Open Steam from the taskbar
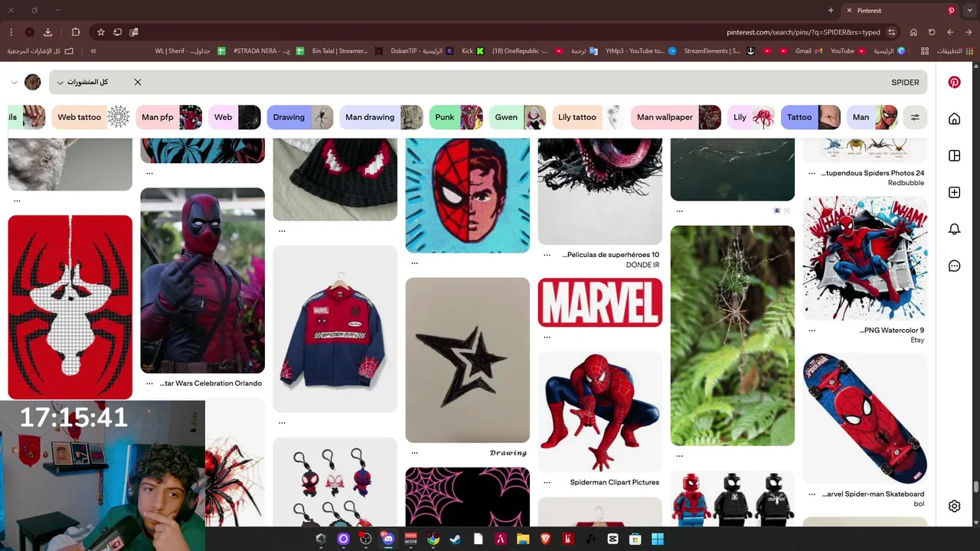 click(x=456, y=539)
